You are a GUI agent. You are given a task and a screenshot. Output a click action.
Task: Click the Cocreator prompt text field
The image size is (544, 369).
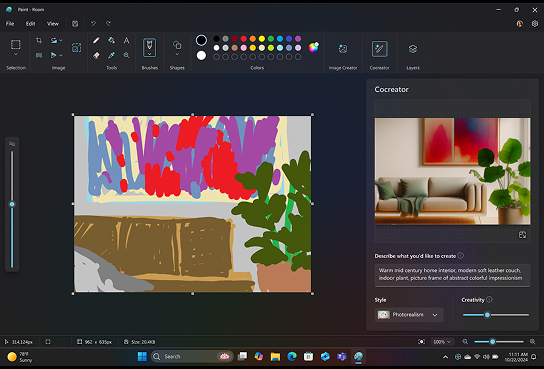[x=452, y=275]
